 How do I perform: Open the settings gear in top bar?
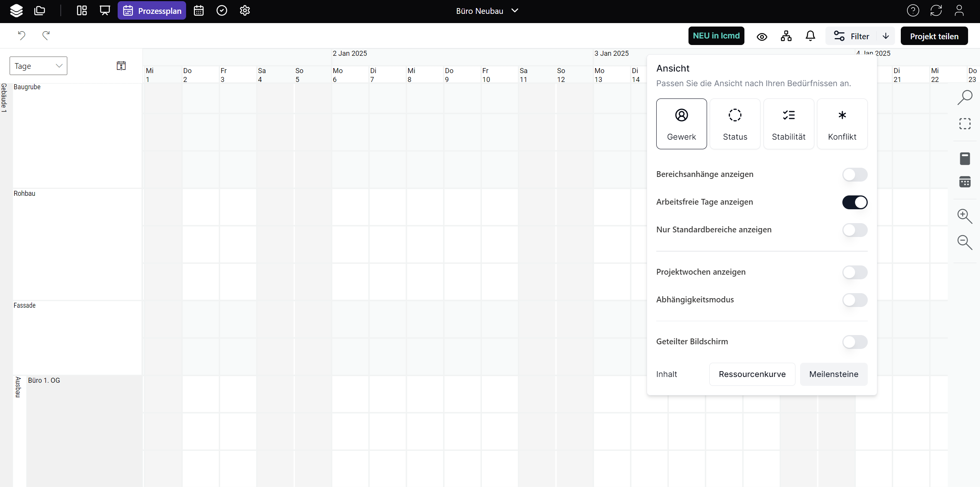(x=245, y=11)
